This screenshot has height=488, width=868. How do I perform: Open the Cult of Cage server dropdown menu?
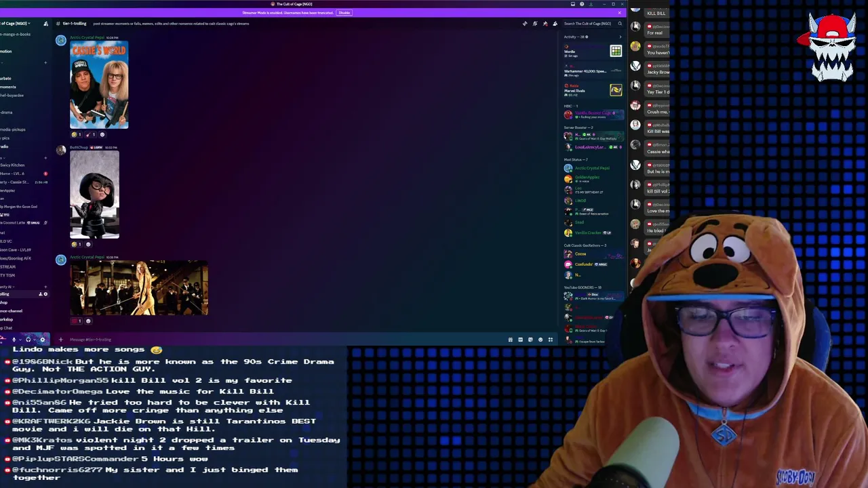tap(15, 24)
